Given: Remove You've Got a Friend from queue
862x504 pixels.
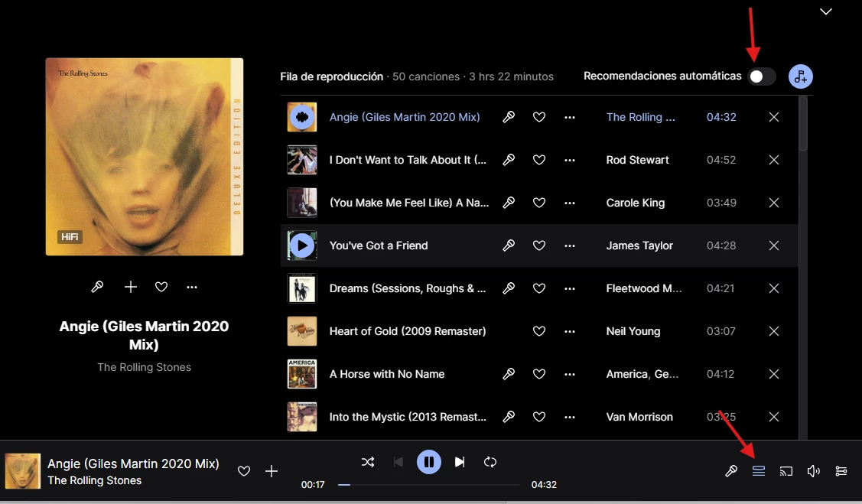Looking at the screenshot, I should coord(773,245).
